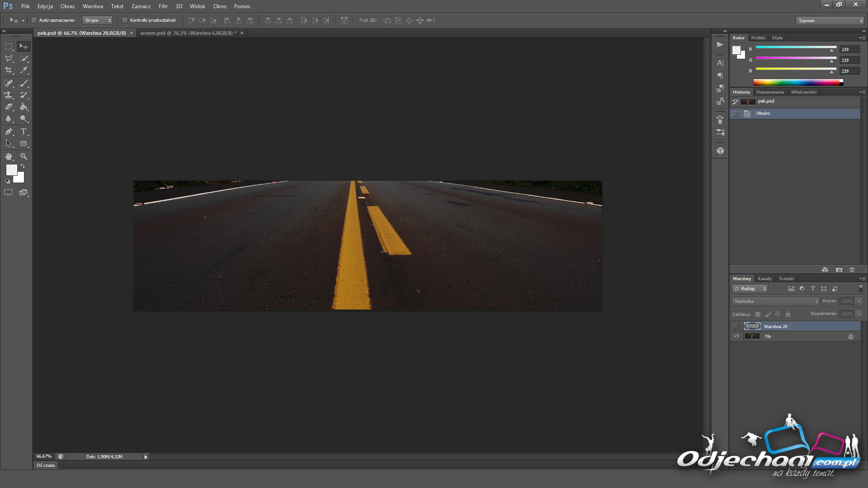The width and height of the screenshot is (868, 488).
Task: Open the Warstwa menu
Action: pos(93,6)
